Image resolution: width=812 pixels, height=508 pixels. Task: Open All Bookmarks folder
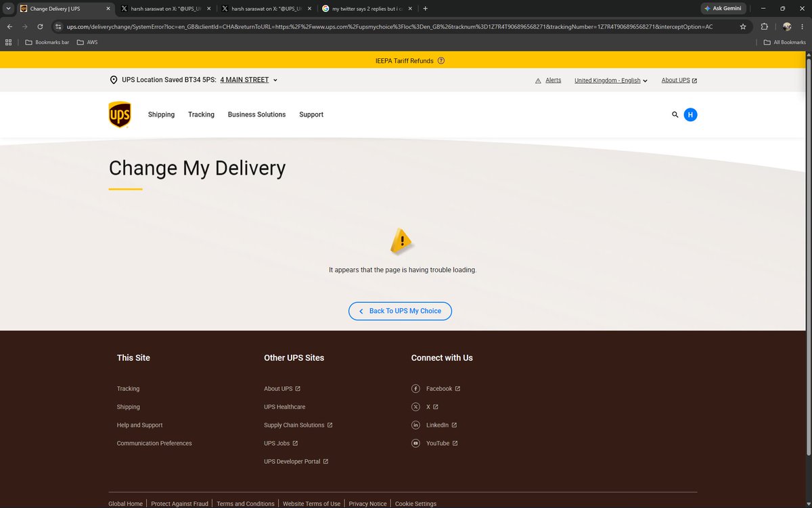click(785, 42)
